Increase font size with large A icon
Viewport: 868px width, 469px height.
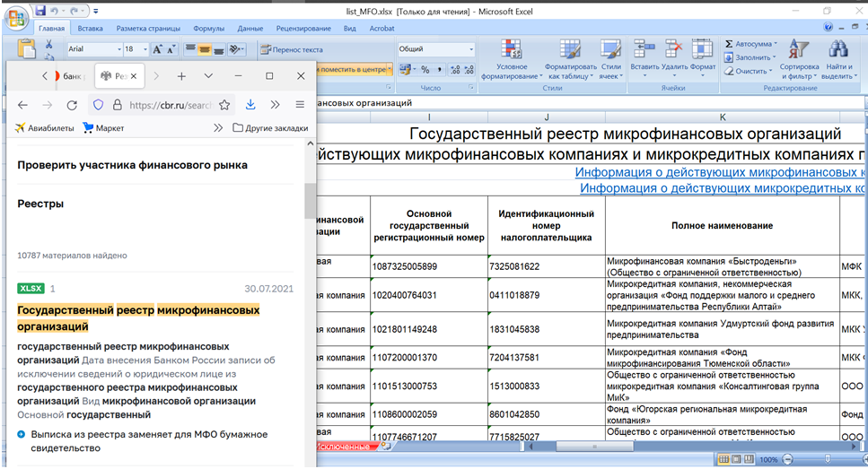click(x=158, y=49)
